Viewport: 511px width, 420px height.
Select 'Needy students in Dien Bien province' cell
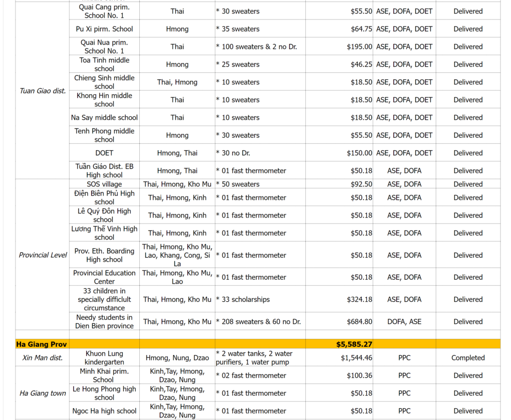click(104, 321)
